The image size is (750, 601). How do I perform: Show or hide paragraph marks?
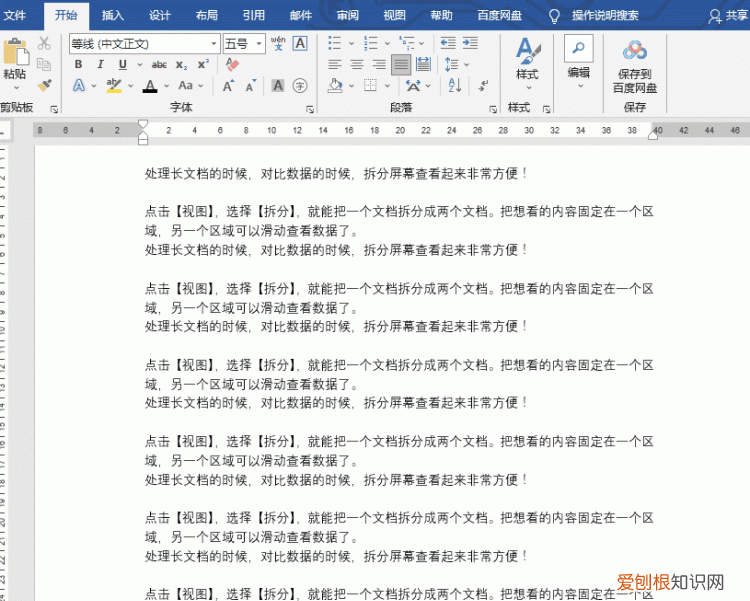(x=484, y=86)
